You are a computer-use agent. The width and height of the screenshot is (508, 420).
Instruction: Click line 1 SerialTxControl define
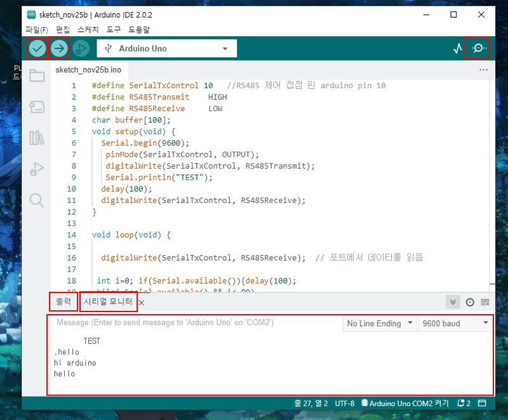(152, 86)
